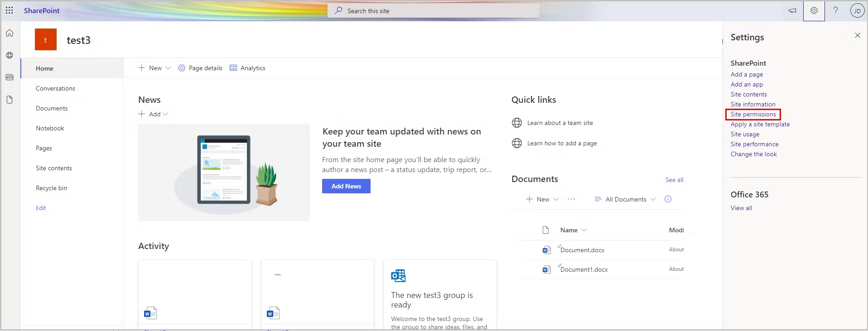
Task: Open the Document1.docx file
Action: (584, 269)
